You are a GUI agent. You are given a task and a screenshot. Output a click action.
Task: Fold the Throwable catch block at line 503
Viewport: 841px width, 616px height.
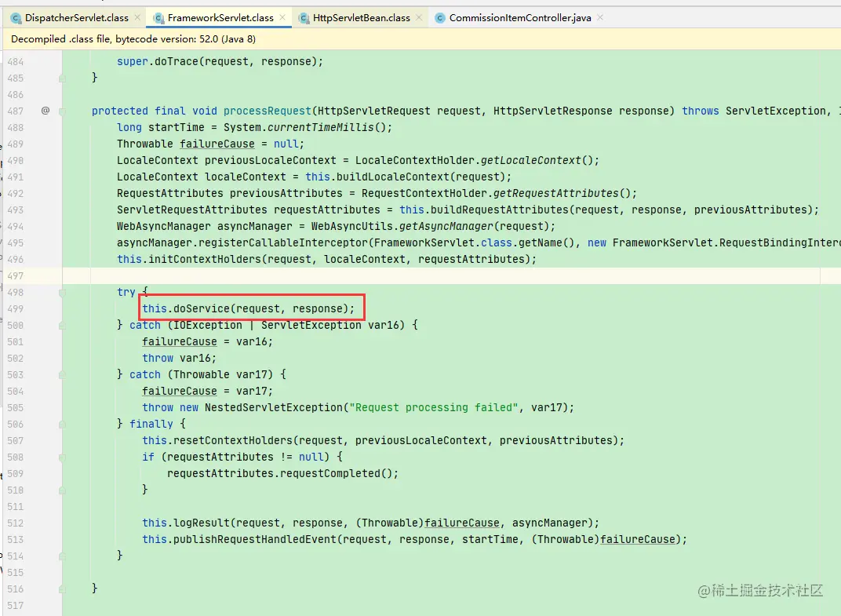tap(62, 375)
